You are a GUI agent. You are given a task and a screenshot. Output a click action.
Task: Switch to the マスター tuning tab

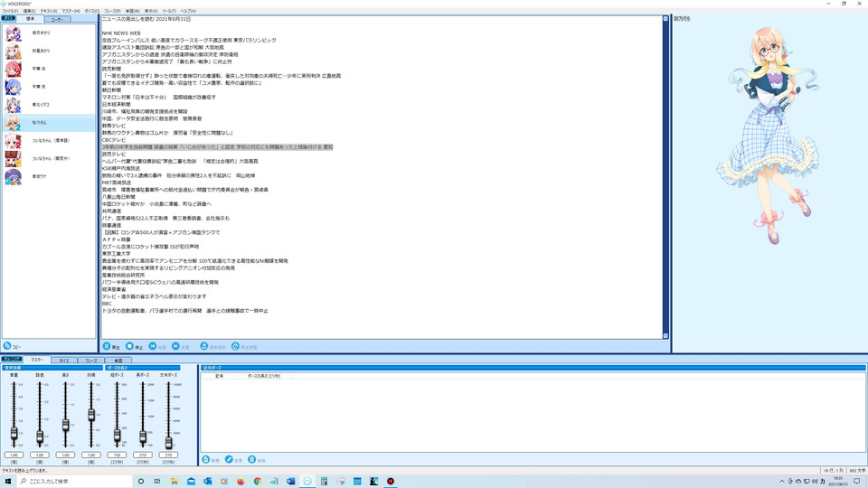[x=36, y=360]
